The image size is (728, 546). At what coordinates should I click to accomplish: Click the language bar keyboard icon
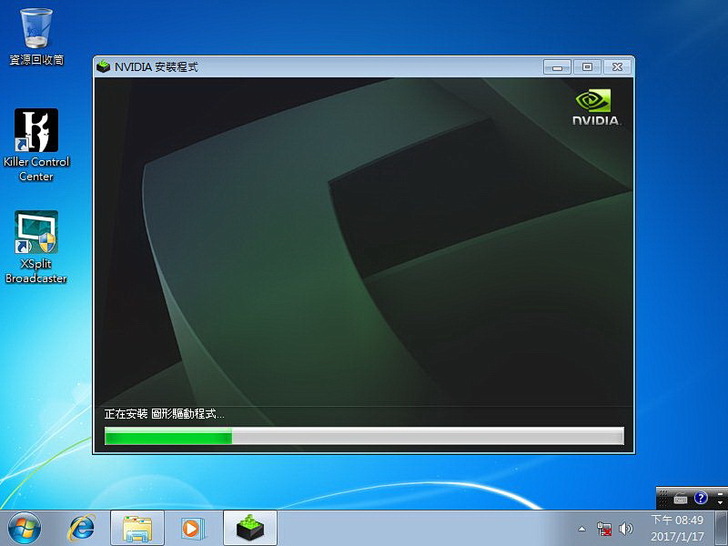tap(680, 499)
